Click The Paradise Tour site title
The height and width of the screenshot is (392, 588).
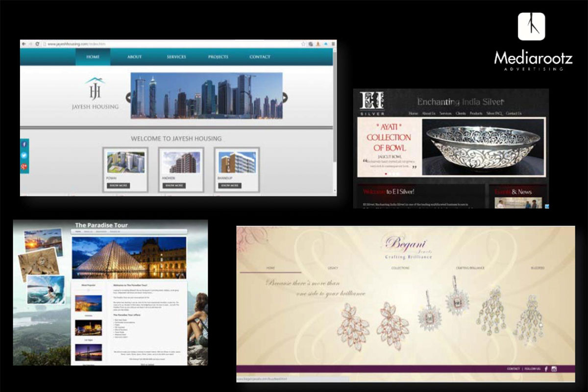(101, 225)
